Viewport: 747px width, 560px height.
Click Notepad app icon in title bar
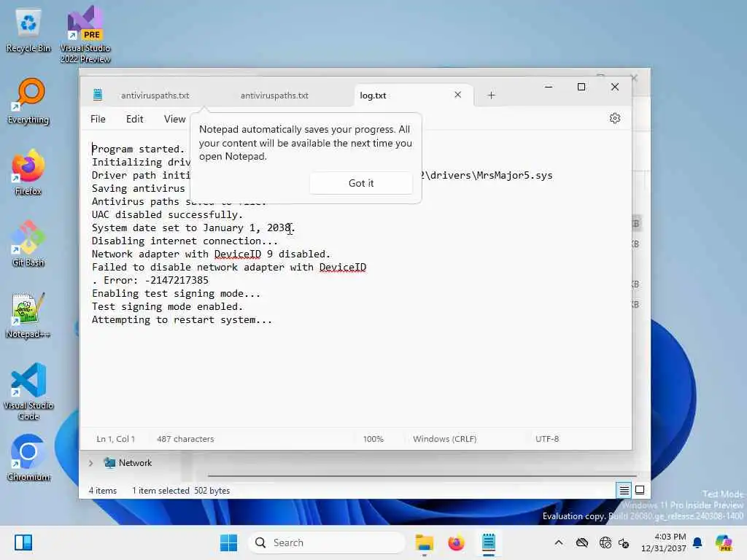coord(98,95)
